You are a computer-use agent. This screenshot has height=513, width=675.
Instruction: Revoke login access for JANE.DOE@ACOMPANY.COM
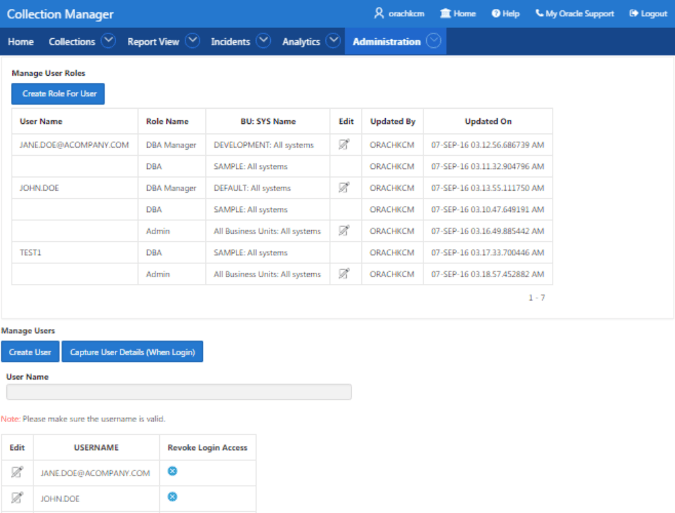(172, 471)
